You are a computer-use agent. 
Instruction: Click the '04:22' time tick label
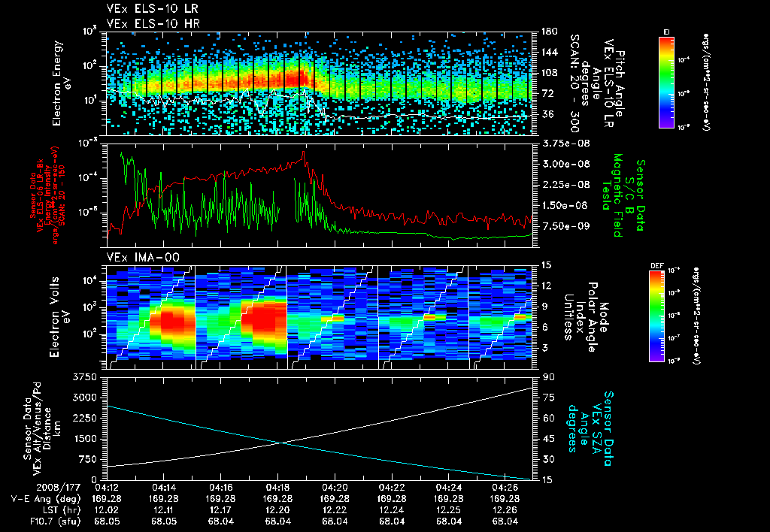click(x=392, y=488)
